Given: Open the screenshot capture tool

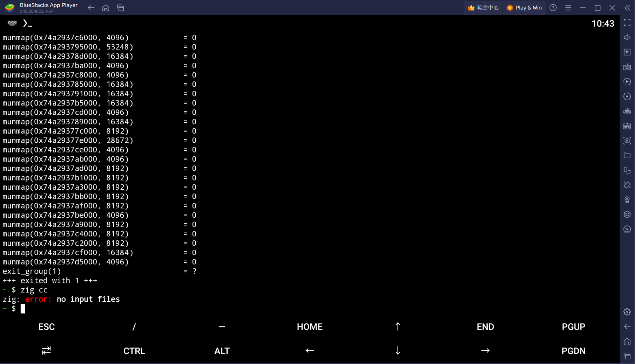Looking at the screenshot, I should point(627,140).
